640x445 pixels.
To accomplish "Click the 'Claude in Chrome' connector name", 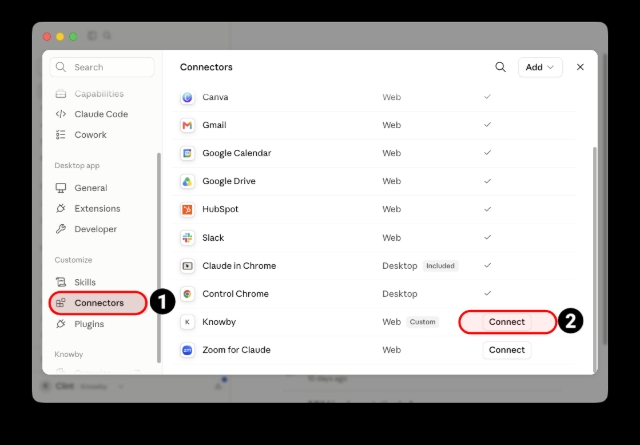I will 239,266.
